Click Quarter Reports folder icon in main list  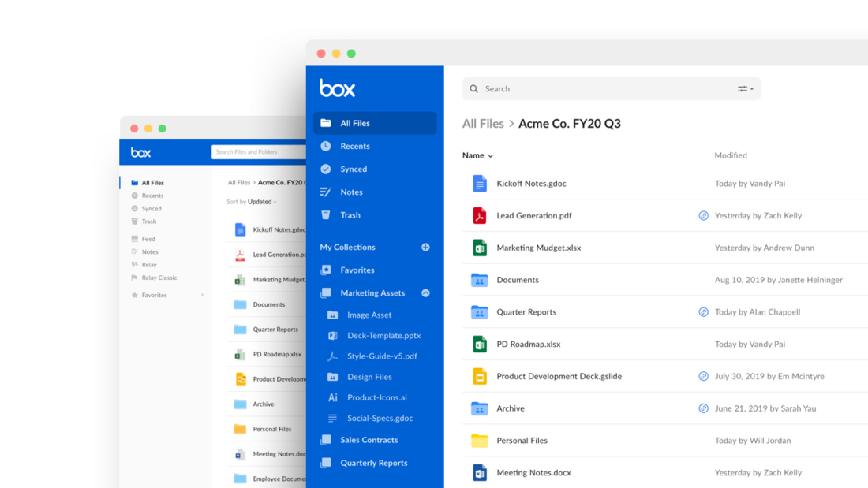coord(480,312)
